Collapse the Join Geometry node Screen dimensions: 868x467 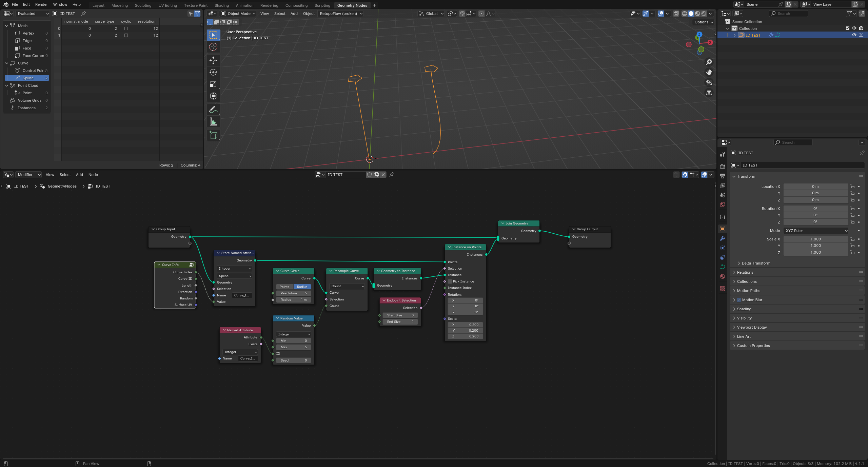(503, 223)
